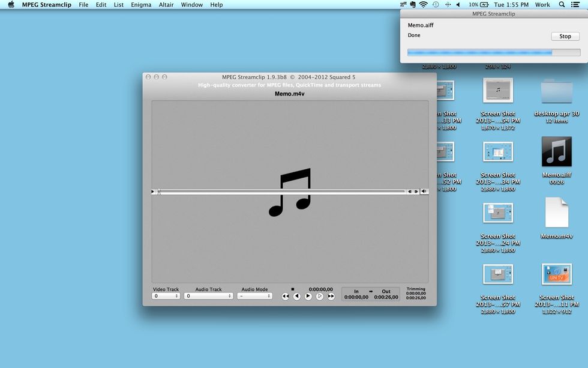588x368 pixels.
Task: Click the Memo.m4v title in Streamclip window
Action: click(289, 94)
